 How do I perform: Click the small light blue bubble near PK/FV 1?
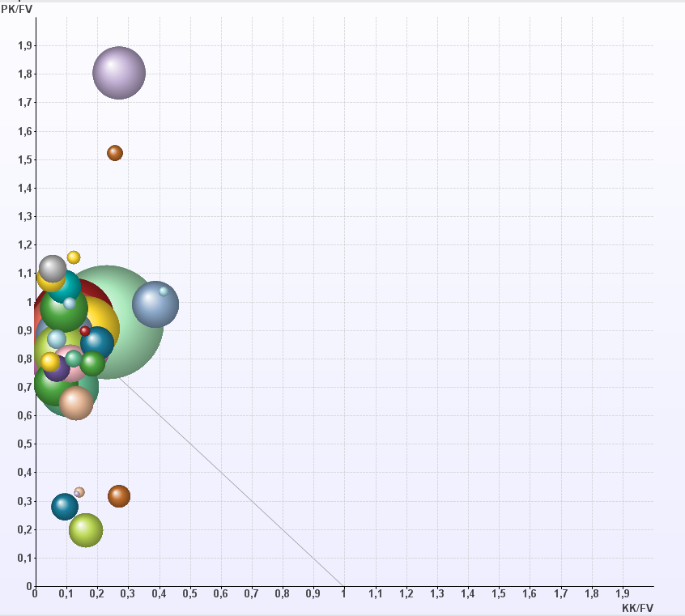coord(70,304)
